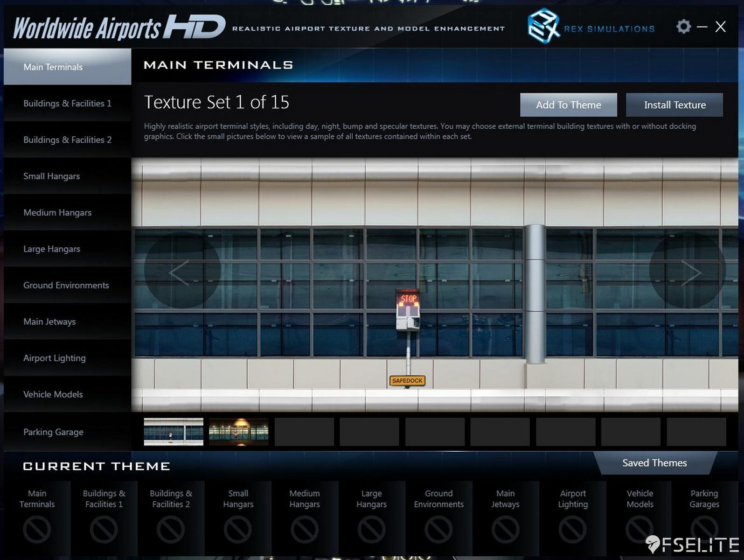This screenshot has width=744, height=560.
Task: Show previous texture with left arrow
Action: [180, 272]
